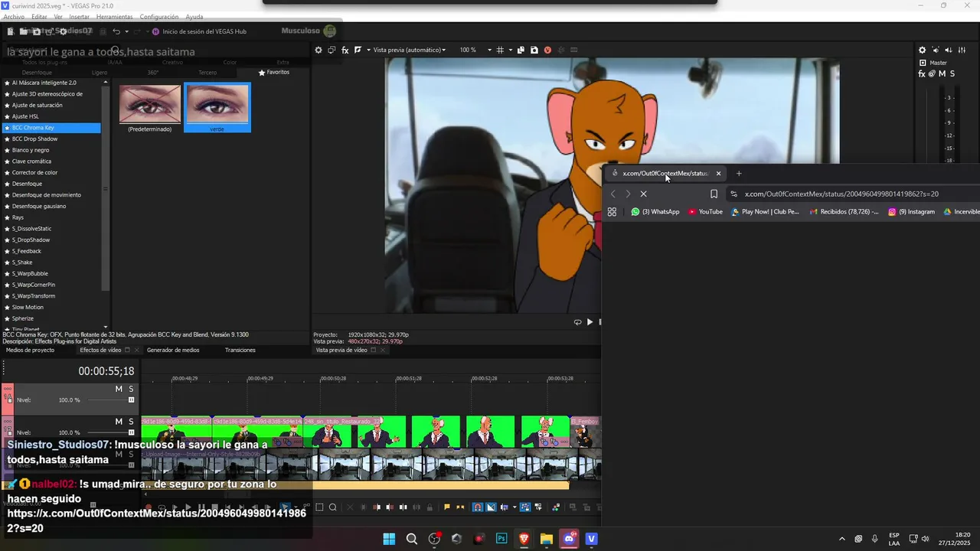Open master mixer sliders icon
This screenshot has width=980, height=551.
[962, 50]
